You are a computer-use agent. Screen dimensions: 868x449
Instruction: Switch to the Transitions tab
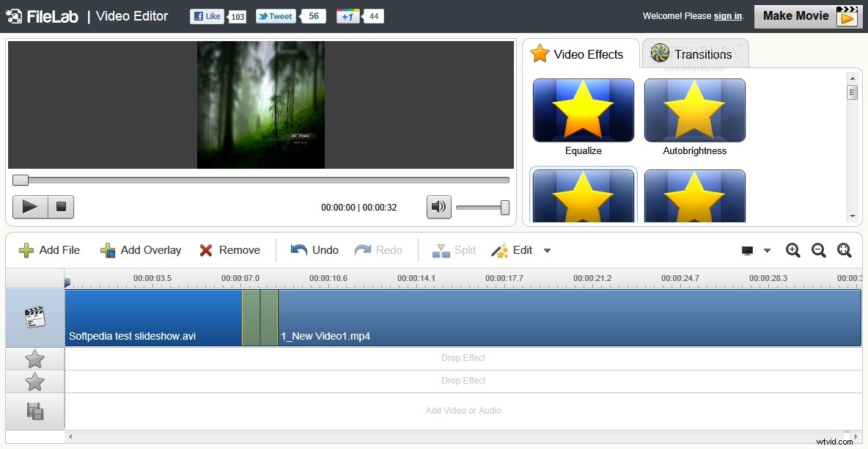click(x=694, y=54)
